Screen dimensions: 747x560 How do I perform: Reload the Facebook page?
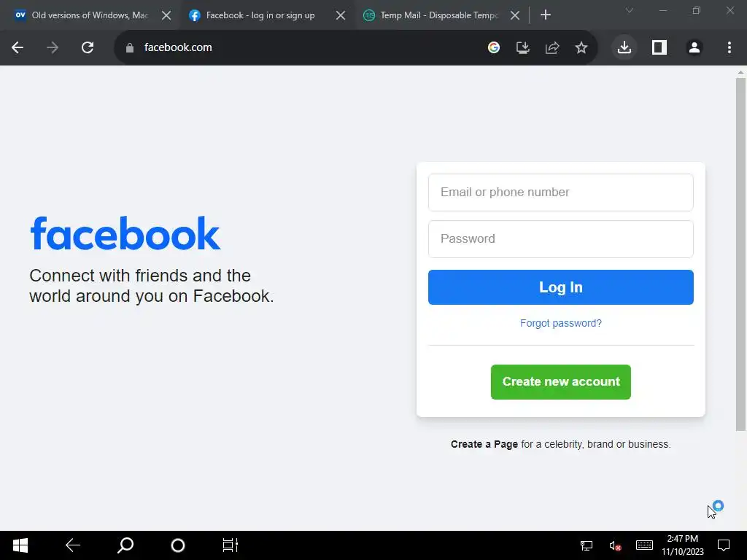88,47
